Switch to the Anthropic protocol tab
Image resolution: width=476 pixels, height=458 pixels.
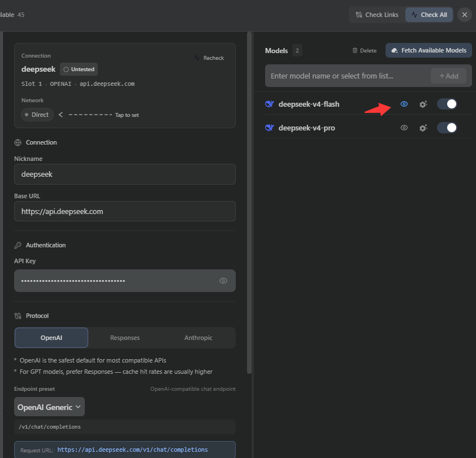pos(198,338)
